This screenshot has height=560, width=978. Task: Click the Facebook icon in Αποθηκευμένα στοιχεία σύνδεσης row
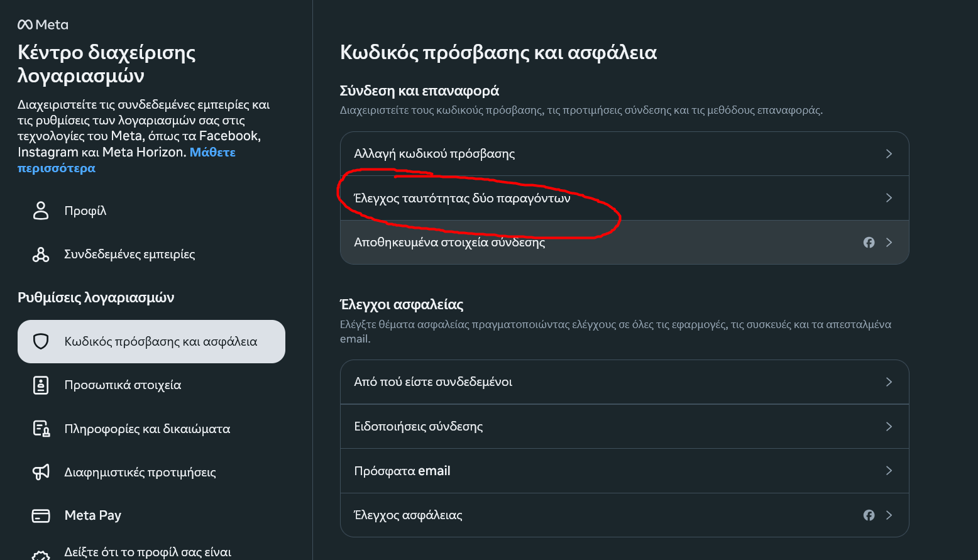869,243
